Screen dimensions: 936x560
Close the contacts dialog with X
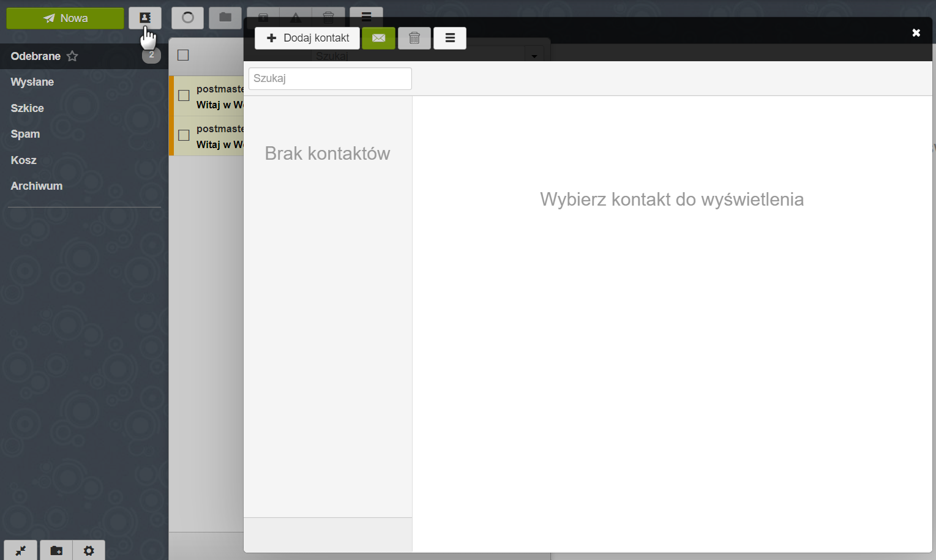pyautogui.click(x=916, y=32)
